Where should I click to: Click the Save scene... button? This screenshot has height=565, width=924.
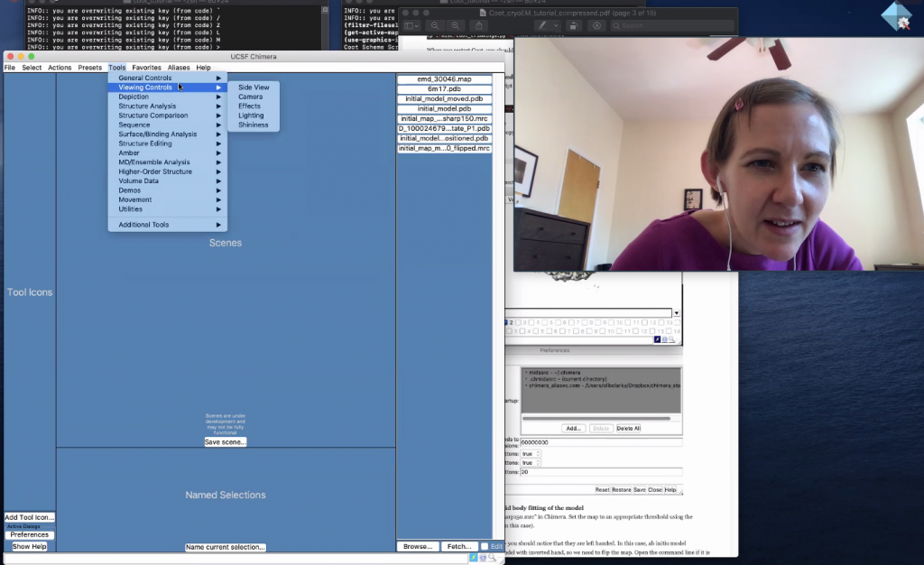point(225,442)
